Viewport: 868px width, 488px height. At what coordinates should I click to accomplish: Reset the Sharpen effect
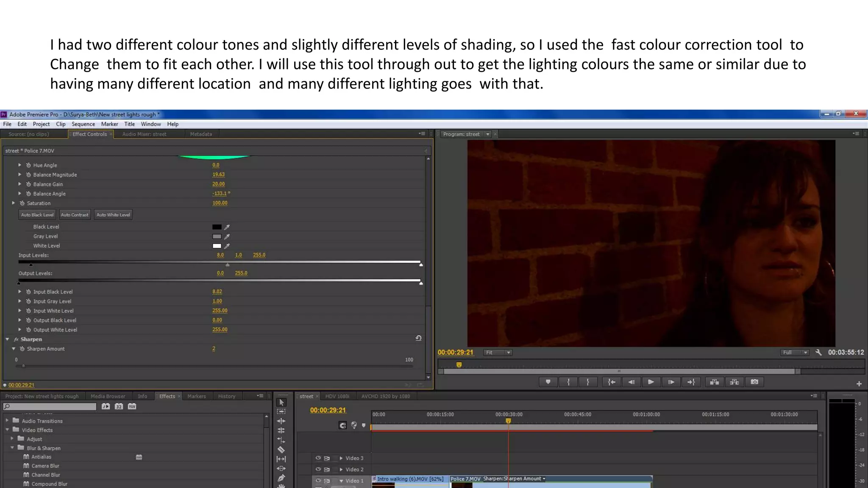pyautogui.click(x=418, y=338)
